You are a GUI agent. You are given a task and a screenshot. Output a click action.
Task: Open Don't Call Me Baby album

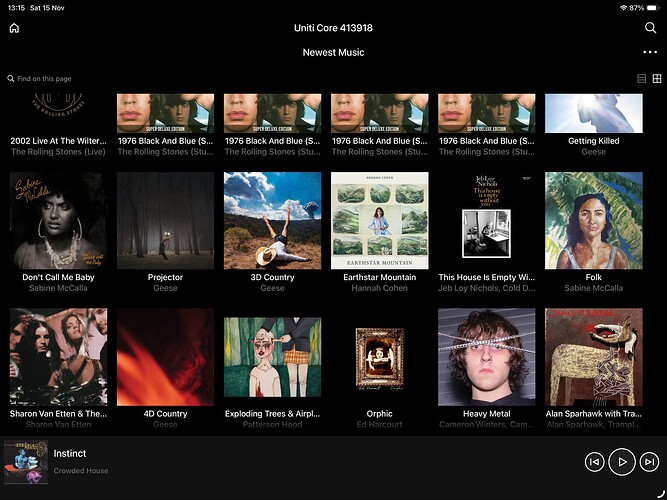coord(58,220)
